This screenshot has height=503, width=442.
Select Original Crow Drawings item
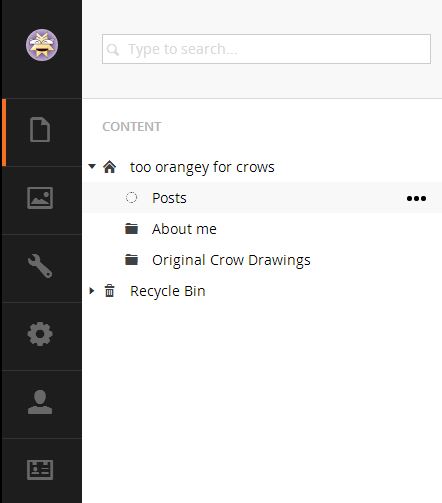tap(231, 260)
